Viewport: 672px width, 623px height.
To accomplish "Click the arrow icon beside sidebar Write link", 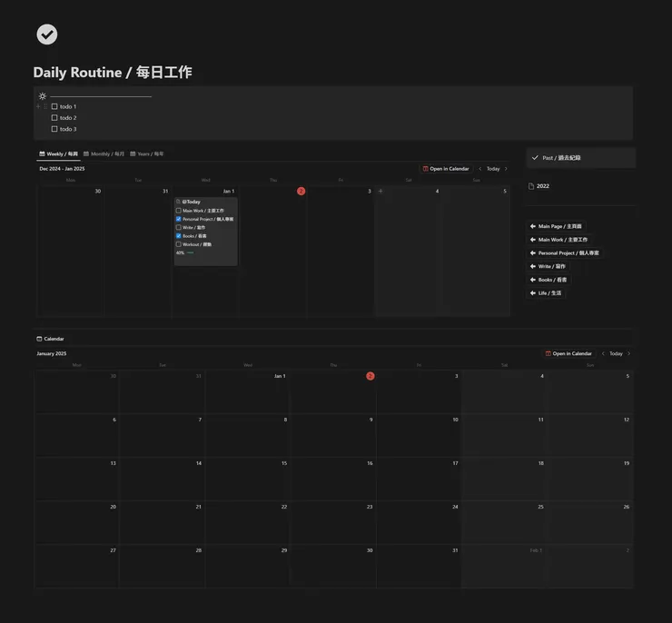I will (x=533, y=266).
